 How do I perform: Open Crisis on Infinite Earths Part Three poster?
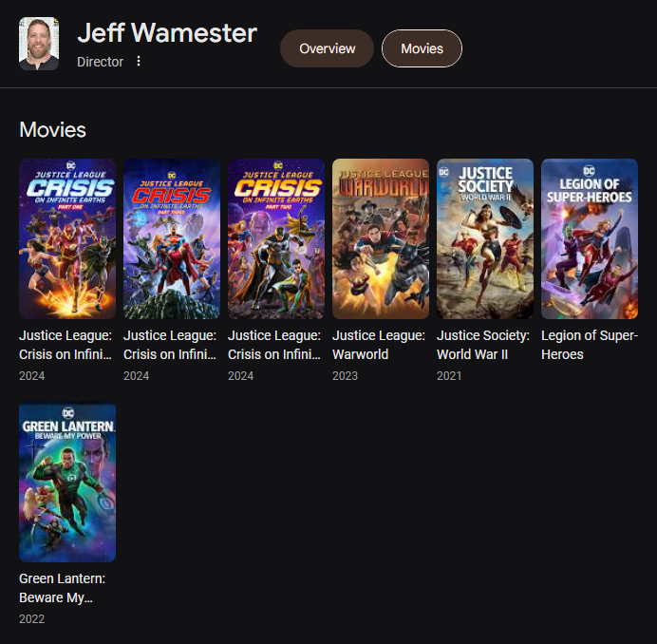click(x=172, y=238)
